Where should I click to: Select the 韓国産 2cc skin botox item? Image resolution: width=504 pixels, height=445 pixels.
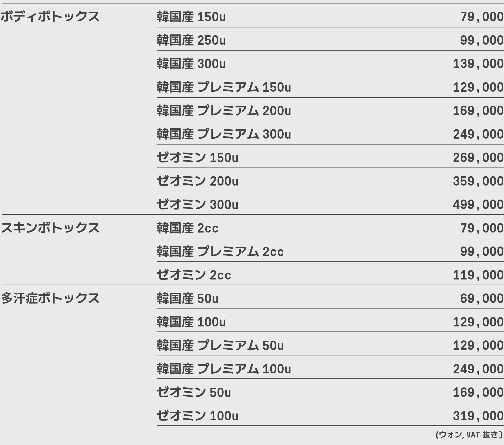click(187, 228)
